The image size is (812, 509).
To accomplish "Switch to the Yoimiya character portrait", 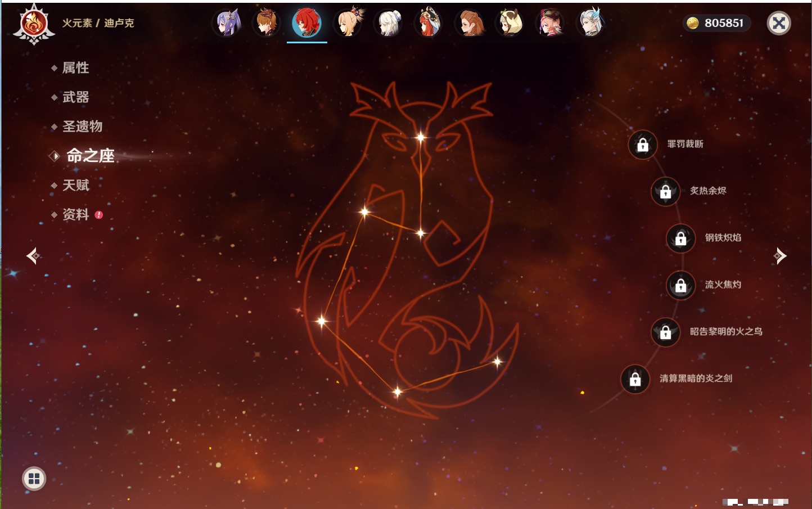I will pyautogui.click(x=348, y=23).
